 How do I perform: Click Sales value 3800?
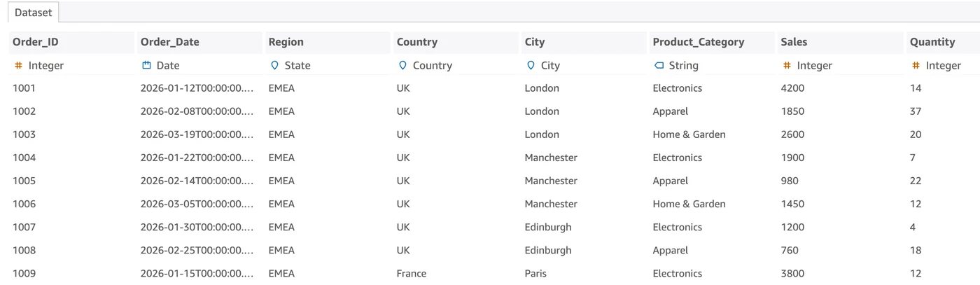click(x=792, y=273)
